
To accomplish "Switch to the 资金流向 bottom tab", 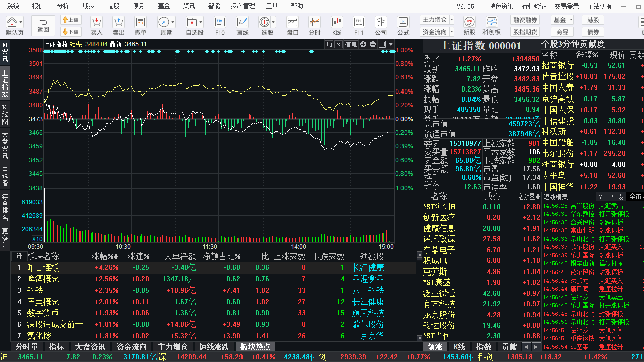I will pos(132,347).
